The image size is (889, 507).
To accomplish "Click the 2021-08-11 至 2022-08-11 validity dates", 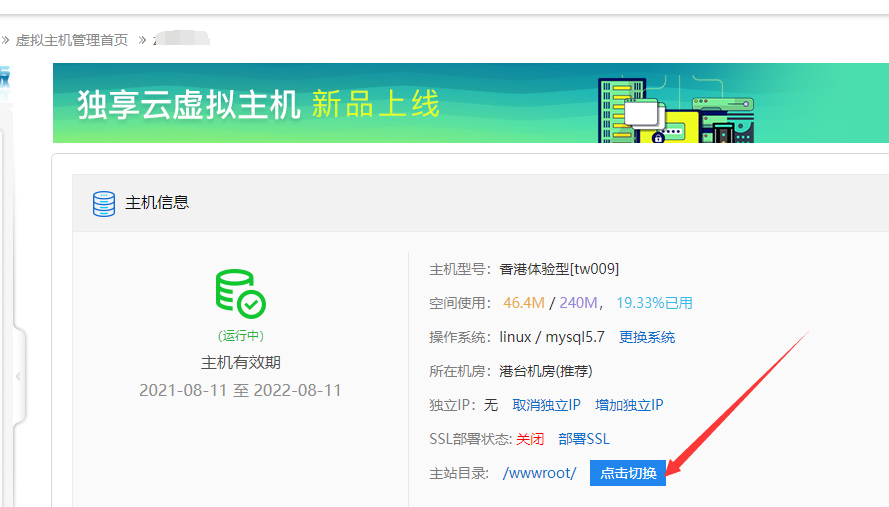I will tap(240, 390).
